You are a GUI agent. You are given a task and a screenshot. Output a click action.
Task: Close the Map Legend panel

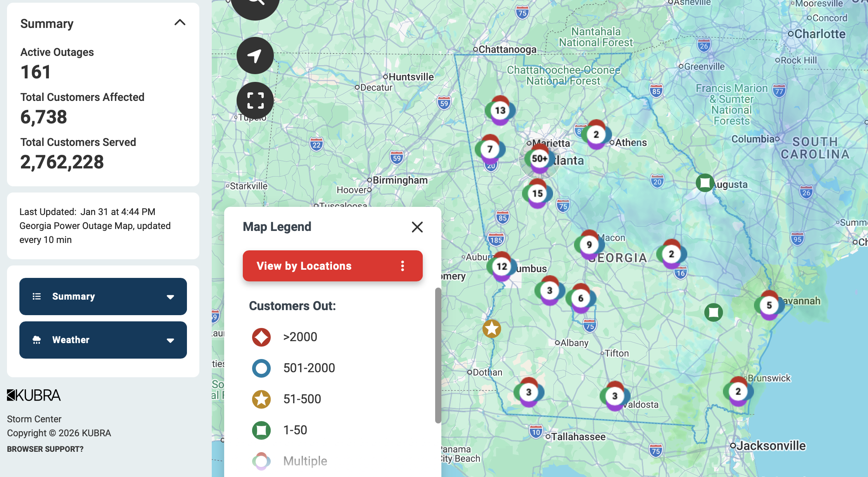point(417,227)
